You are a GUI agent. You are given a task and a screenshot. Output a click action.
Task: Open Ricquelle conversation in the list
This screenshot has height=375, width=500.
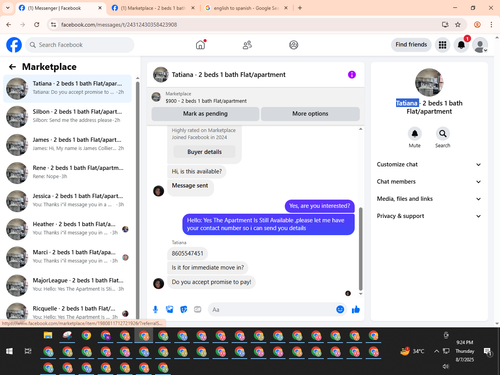(68, 312)
